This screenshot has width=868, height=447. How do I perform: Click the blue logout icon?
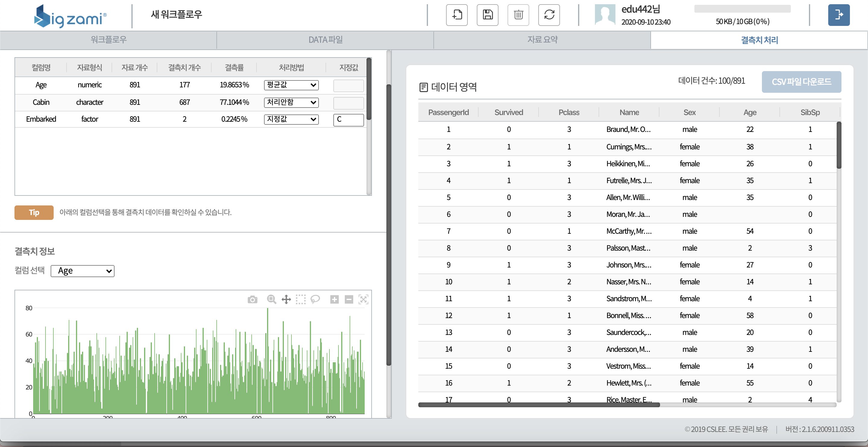[838, 15]
